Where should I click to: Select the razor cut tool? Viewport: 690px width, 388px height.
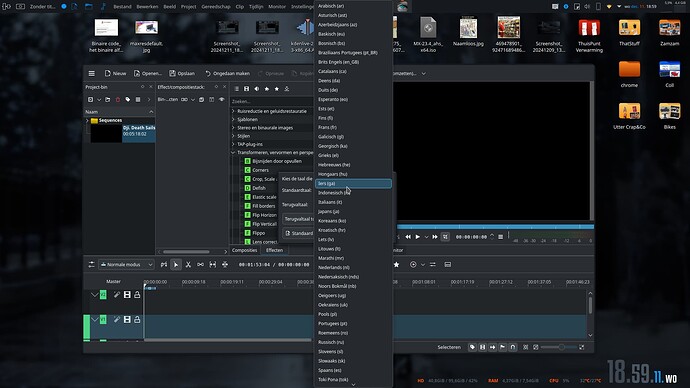coord(188,264)
